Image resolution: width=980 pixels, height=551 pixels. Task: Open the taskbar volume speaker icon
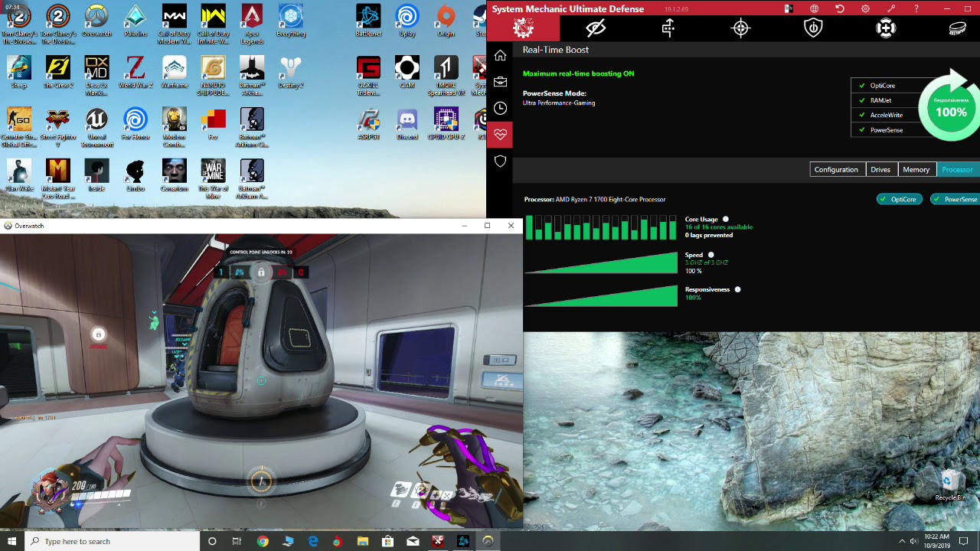tap(913, 541)
